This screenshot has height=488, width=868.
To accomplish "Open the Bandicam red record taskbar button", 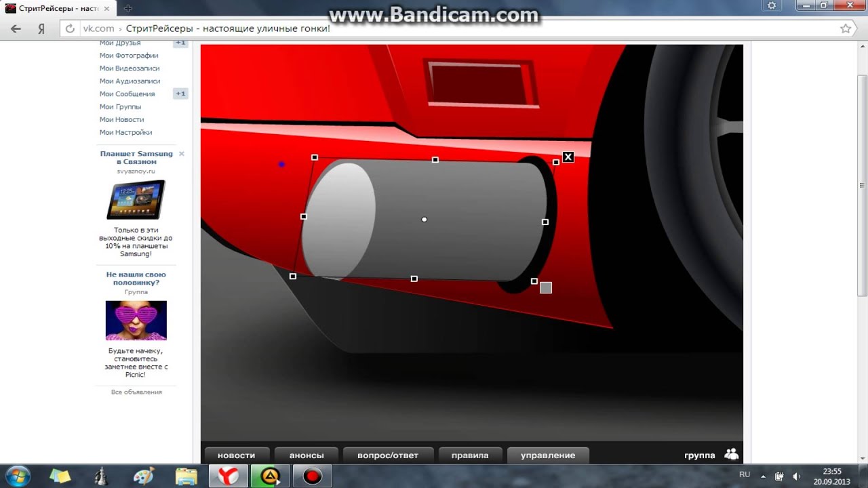I will tap(312, 476).
